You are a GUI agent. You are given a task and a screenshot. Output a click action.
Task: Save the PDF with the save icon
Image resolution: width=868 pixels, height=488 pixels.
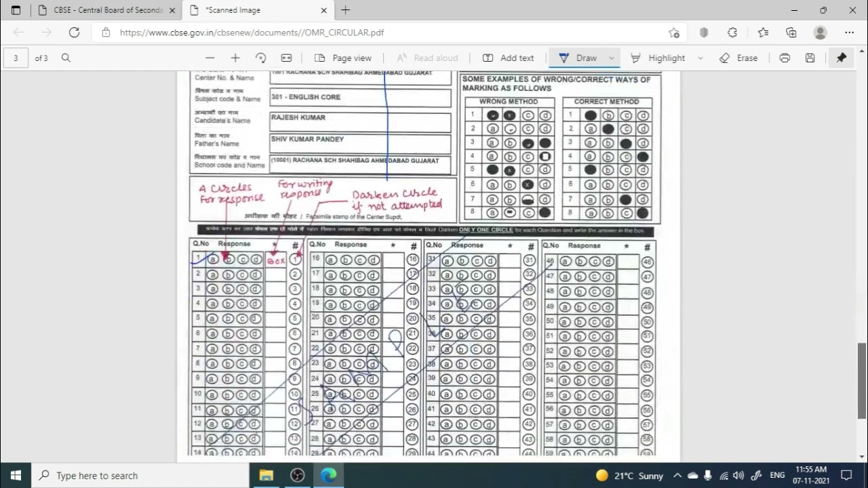[810, 58]
